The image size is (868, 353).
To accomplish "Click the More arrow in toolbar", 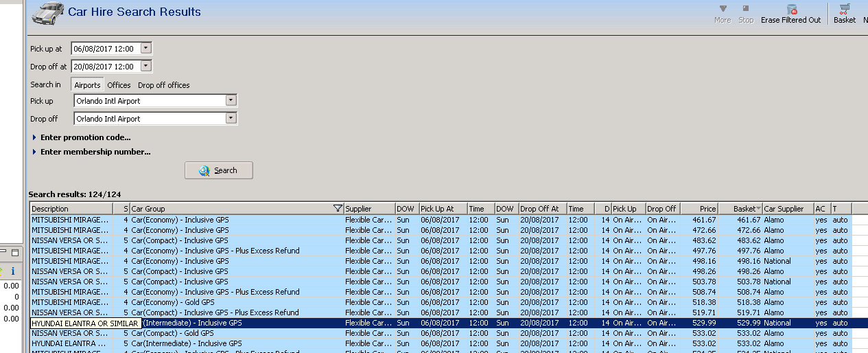I will click(723, 9).
